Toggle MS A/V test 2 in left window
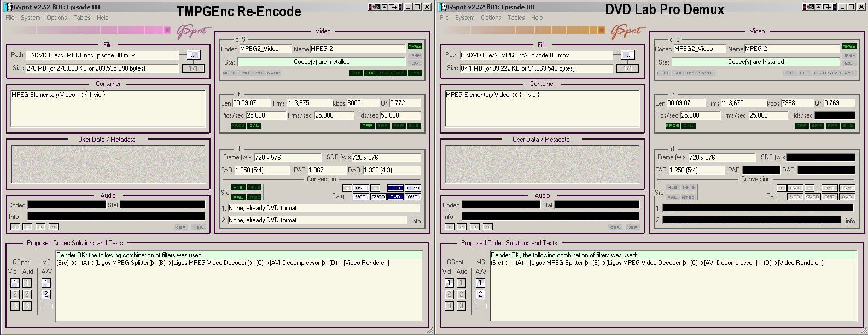The width and height of the screenshot is (868, 335). click(46, 294)
